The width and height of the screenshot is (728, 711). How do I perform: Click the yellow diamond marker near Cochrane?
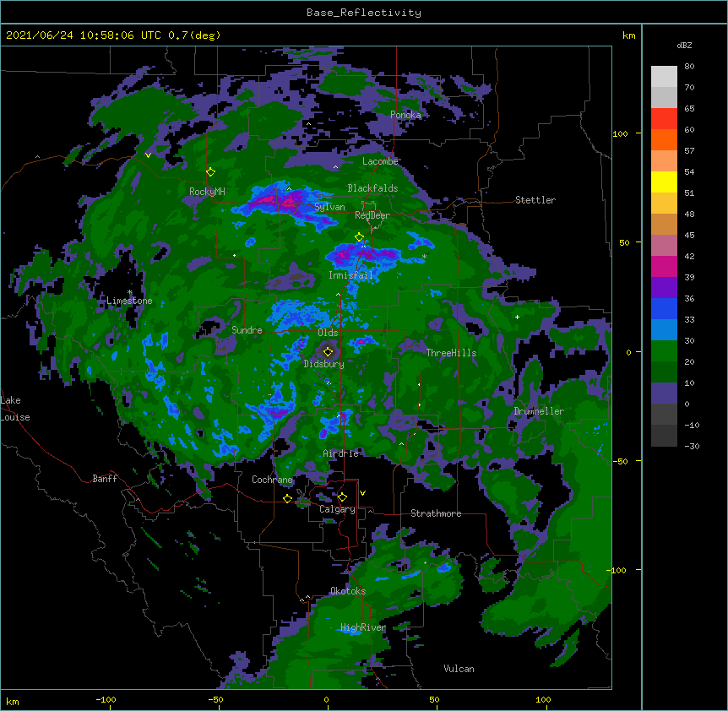coord(287,499)
